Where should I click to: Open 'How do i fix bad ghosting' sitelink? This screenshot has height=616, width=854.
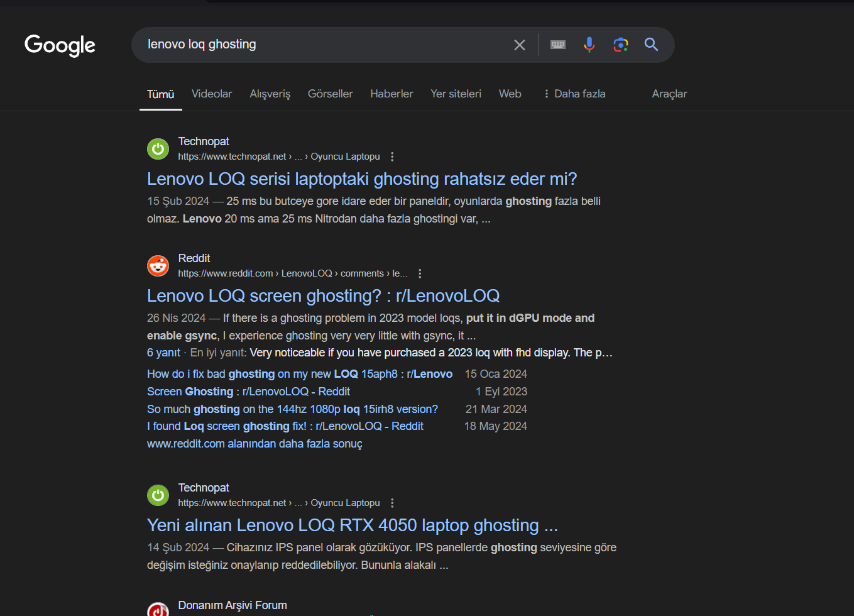click(x=300, y=374)
